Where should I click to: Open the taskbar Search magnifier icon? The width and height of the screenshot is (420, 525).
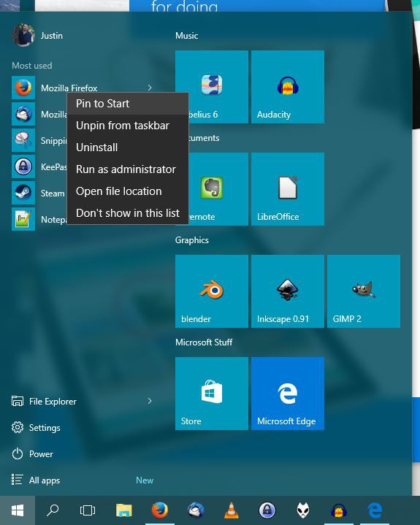[x=53, y=510]
